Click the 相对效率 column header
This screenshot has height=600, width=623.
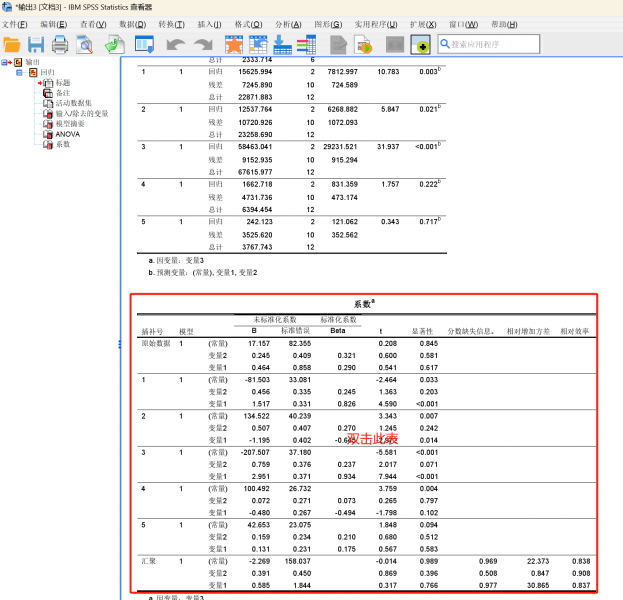[x=575, y=331]
